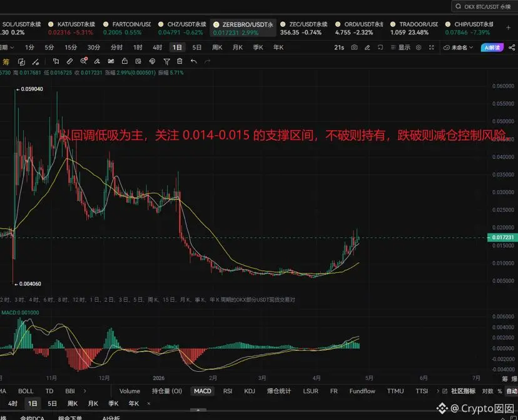518x420 pixels.
Task: Open the AI分析 bottom tab
Action: 111,417
